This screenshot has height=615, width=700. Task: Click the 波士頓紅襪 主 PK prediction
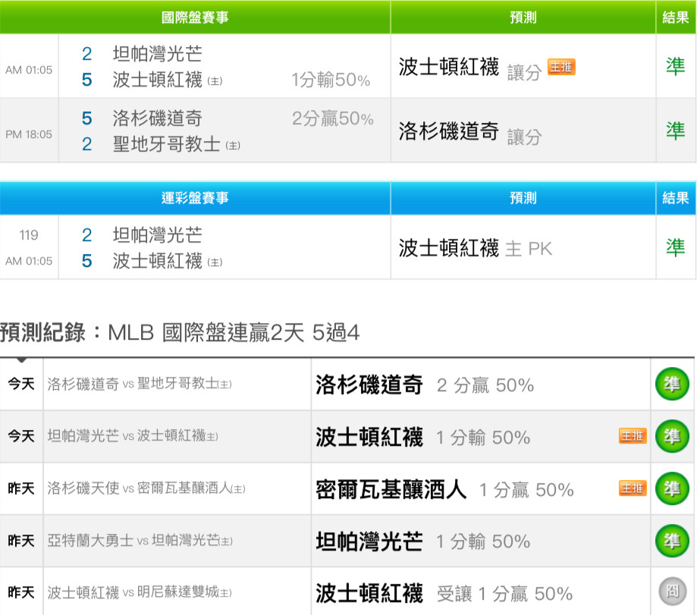476,248
